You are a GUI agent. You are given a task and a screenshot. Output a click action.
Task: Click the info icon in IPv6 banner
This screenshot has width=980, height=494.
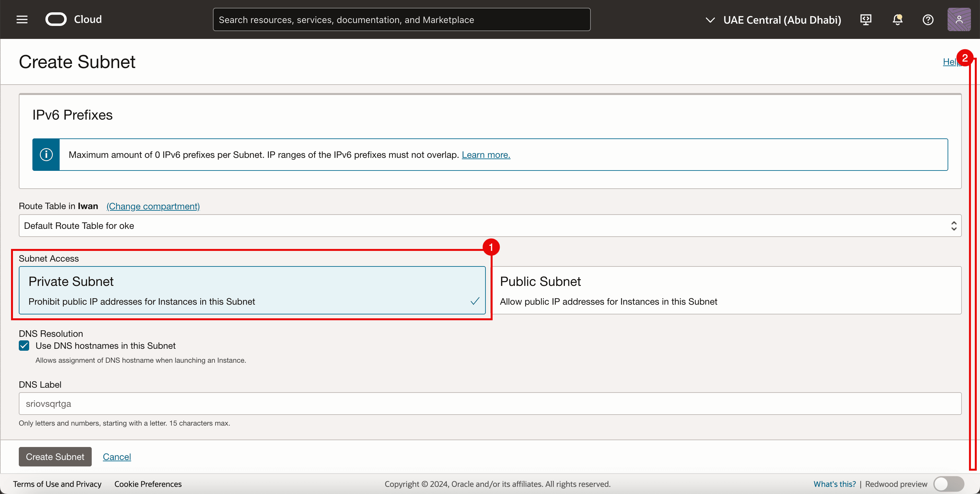(46, 155)
